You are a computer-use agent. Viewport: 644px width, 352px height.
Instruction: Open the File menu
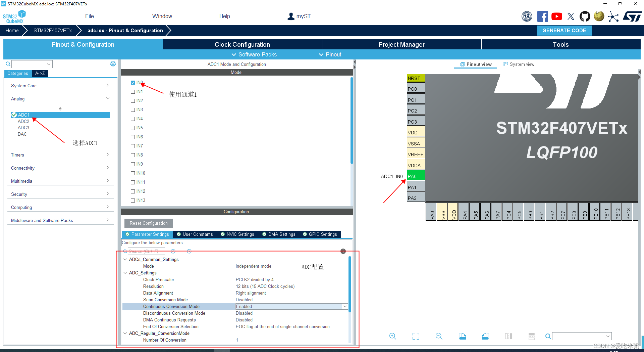(90, 16)
